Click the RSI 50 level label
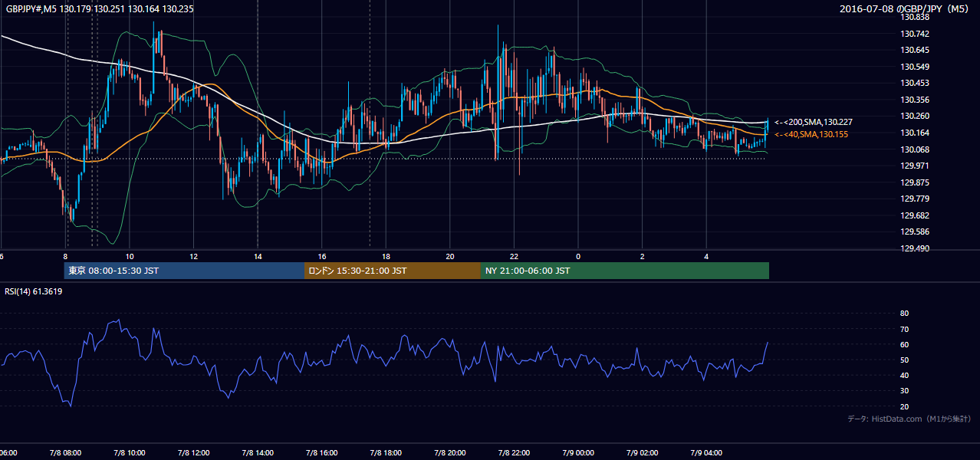 (904, 360)
